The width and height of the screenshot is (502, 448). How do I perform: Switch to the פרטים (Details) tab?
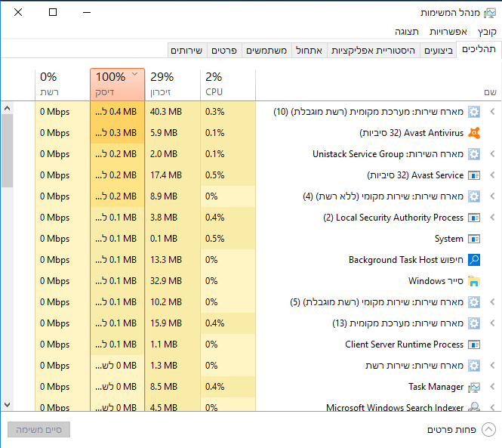224,51
